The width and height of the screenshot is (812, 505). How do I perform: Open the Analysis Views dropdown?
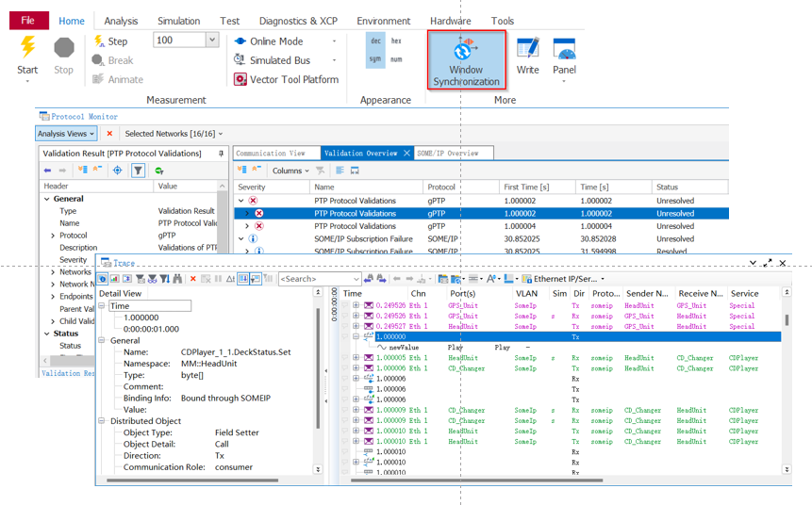(x=66, y=134)
